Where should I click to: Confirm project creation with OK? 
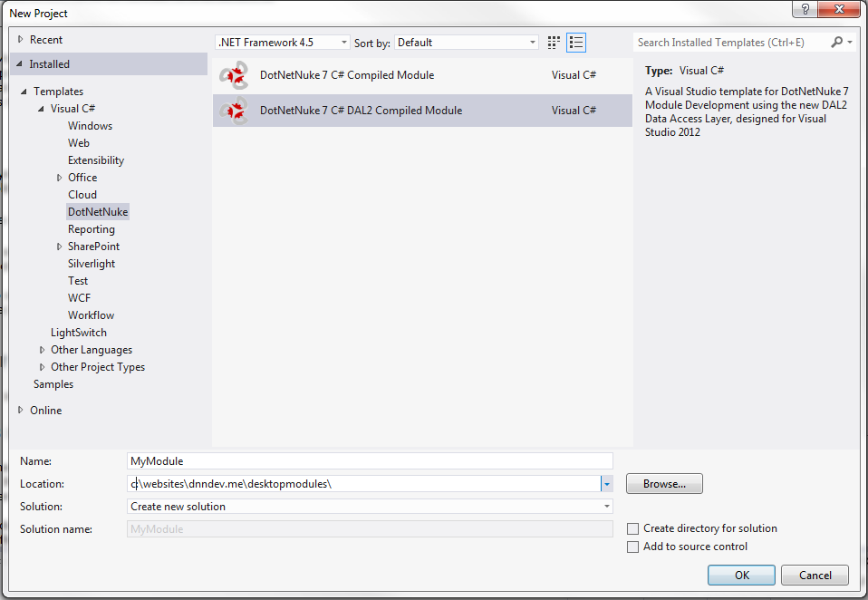click(741, 575)
